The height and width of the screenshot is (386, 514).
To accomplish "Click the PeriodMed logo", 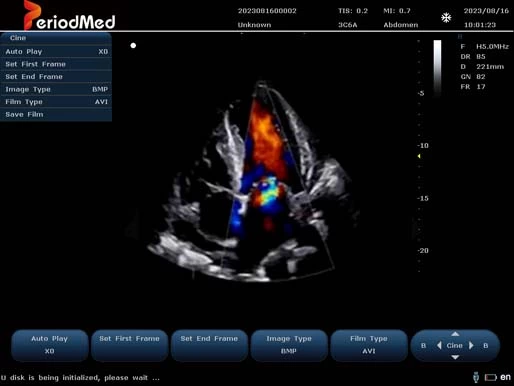I will (x=69, y=16).
